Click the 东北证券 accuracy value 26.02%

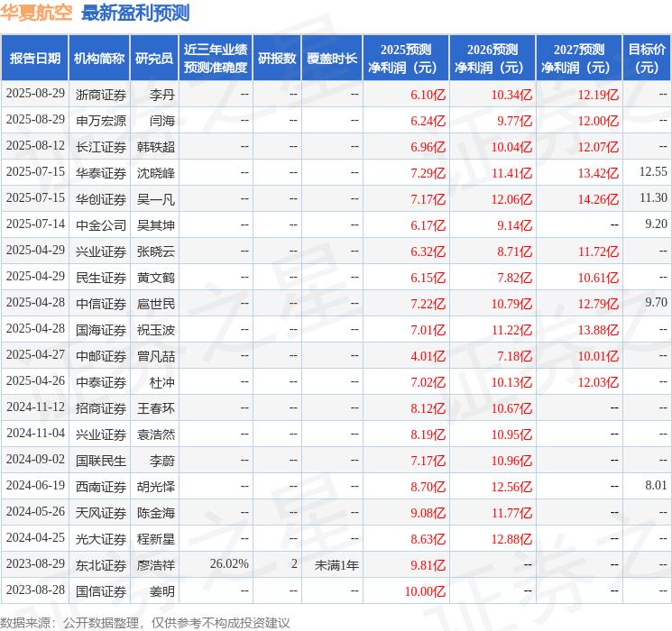click(229, 563)
